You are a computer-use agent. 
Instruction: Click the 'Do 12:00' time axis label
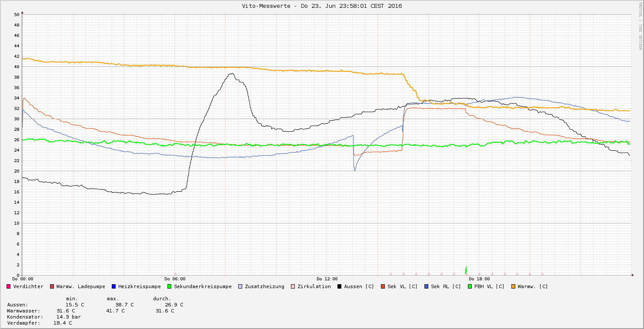pos(327,279)
